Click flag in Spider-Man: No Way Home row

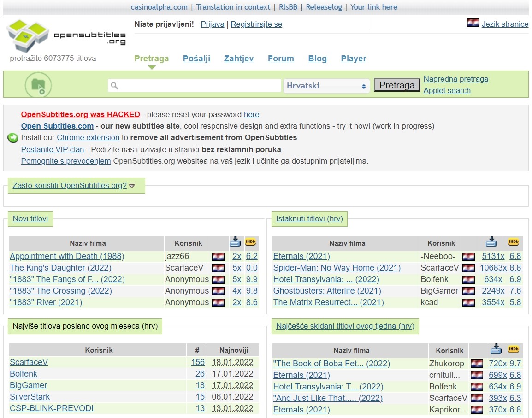pyautogui.click(x=468, y=268)
